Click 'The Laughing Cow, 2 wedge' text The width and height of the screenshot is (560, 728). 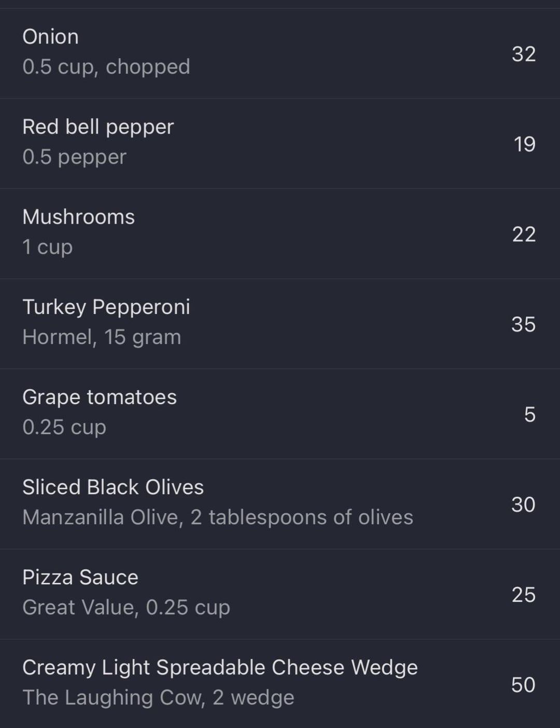pos(158,698)
